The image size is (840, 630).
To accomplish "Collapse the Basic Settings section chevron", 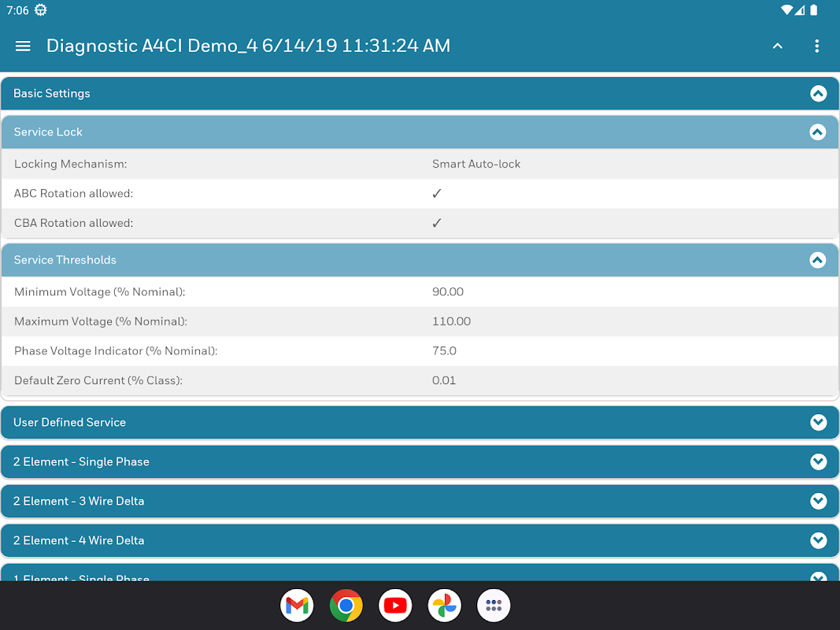I will point(818,94).
